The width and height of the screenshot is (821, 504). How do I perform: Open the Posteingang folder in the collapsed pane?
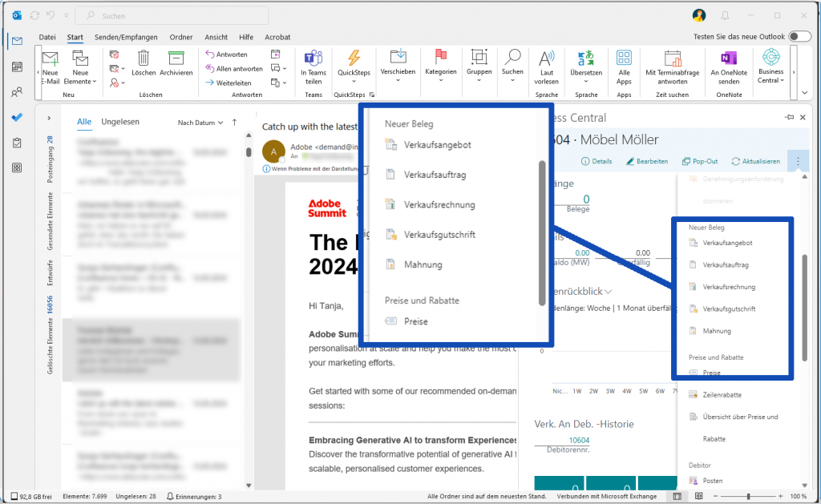(50, 159)
